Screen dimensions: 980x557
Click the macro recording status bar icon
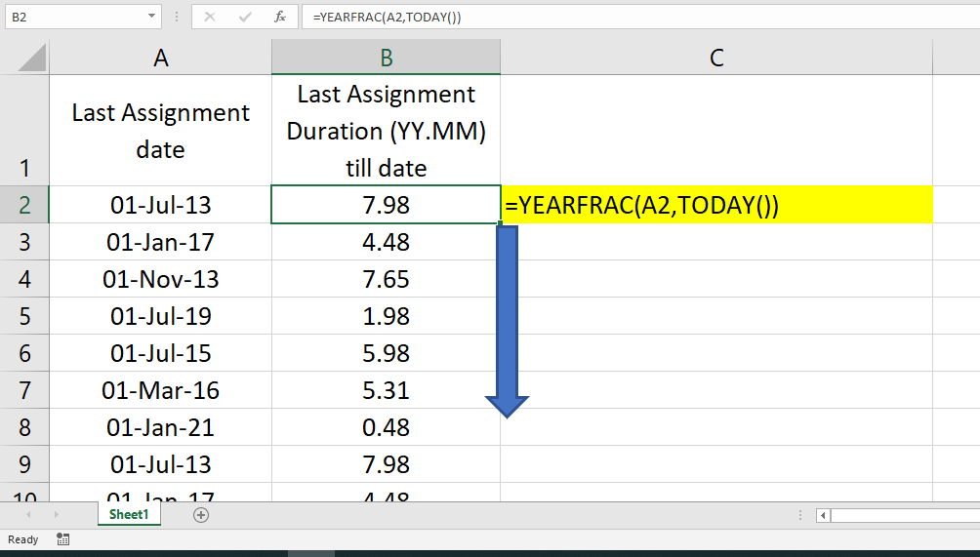click(x=63, y=539)
